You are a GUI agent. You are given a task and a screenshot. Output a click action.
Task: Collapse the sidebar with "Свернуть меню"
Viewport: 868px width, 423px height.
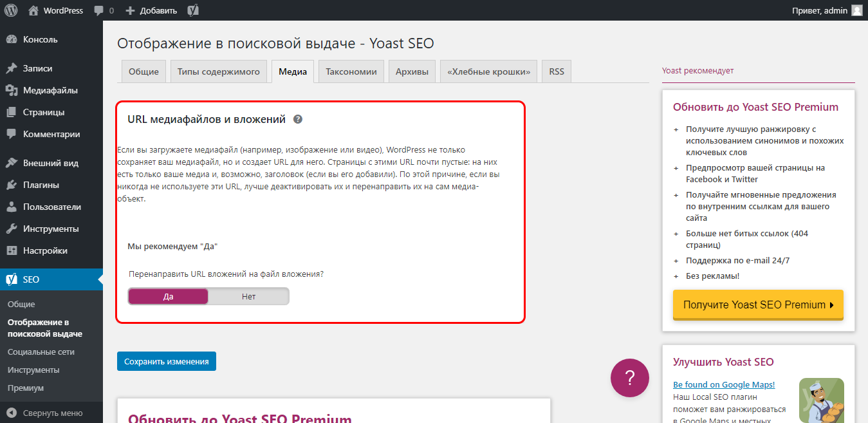pos(51,413)
